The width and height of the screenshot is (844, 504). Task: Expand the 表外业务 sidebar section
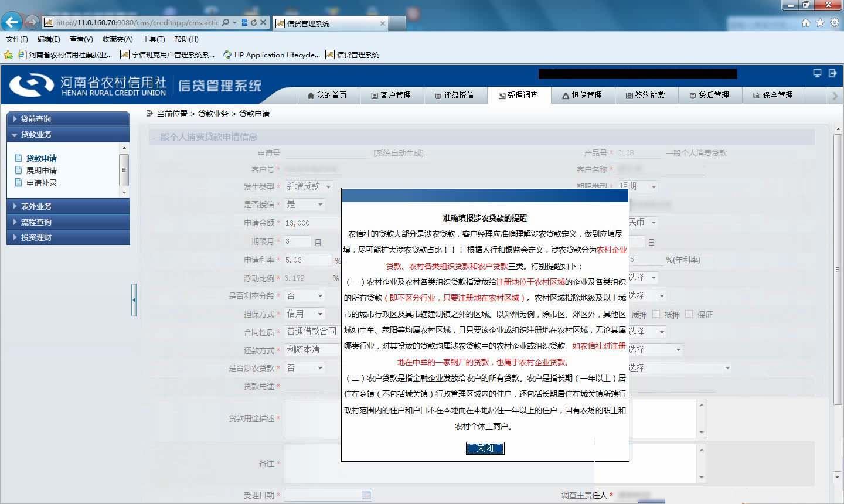pyautogui.click(x=68, y=206)
